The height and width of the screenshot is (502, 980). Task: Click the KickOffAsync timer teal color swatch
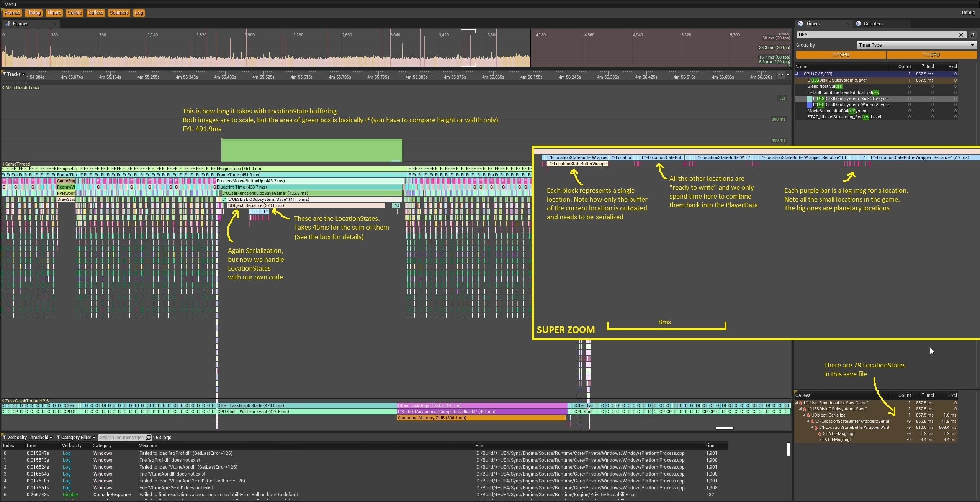[810, 99]
